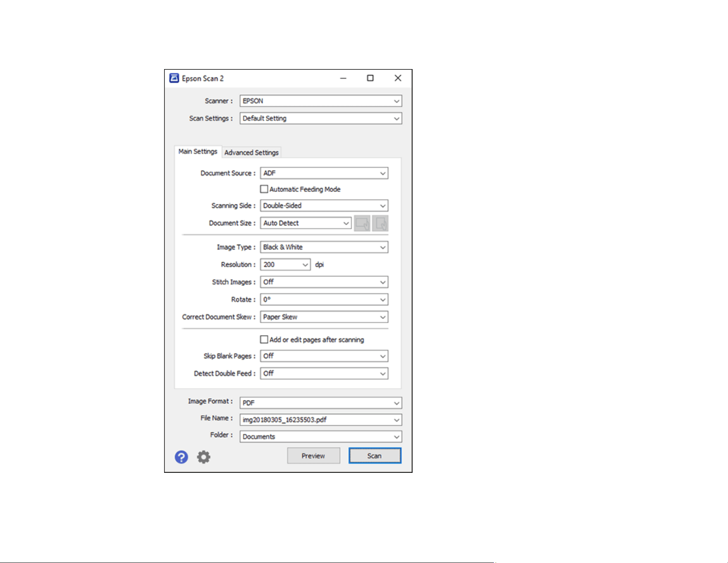Click the Scan button

(375, 455)
